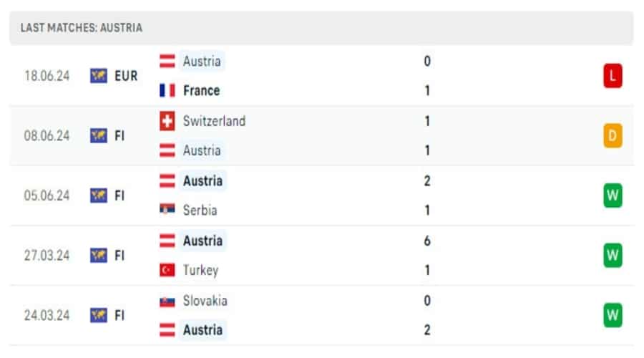Viewport: 644px width, 358px height.
Task: Click the green W badge for Serbia match
Action: click(613, 195)
